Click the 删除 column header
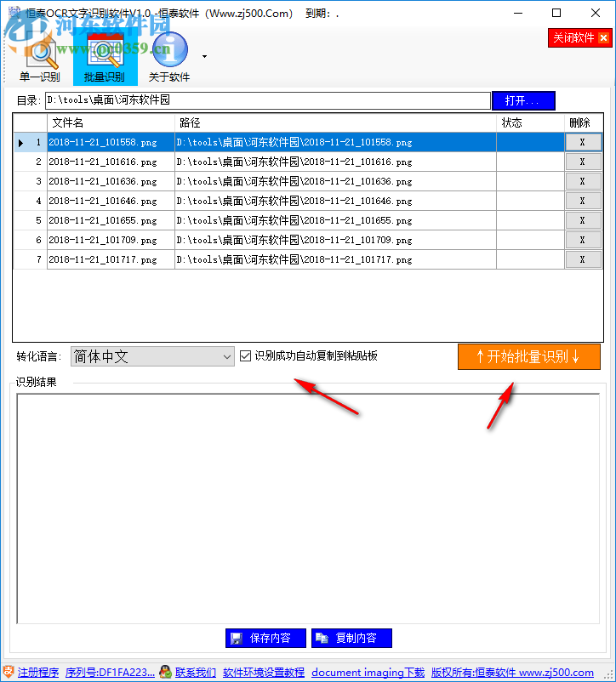 click(x=584, y=123)
